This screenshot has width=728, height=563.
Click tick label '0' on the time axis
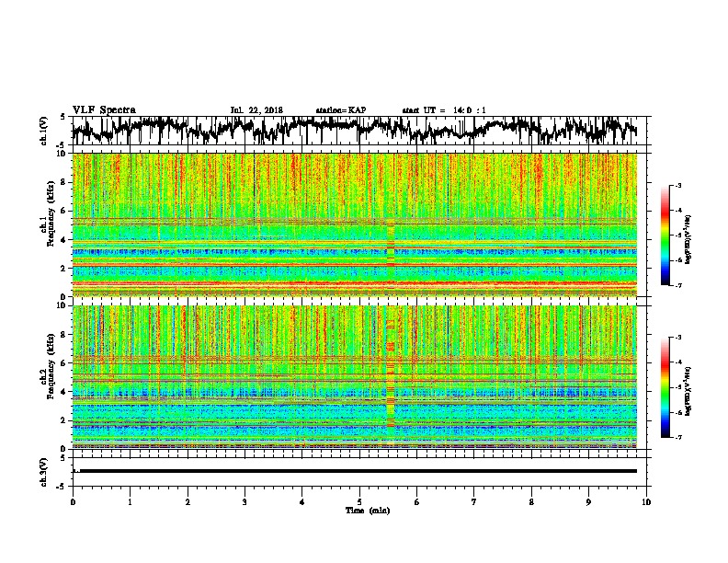pos(73,502)
